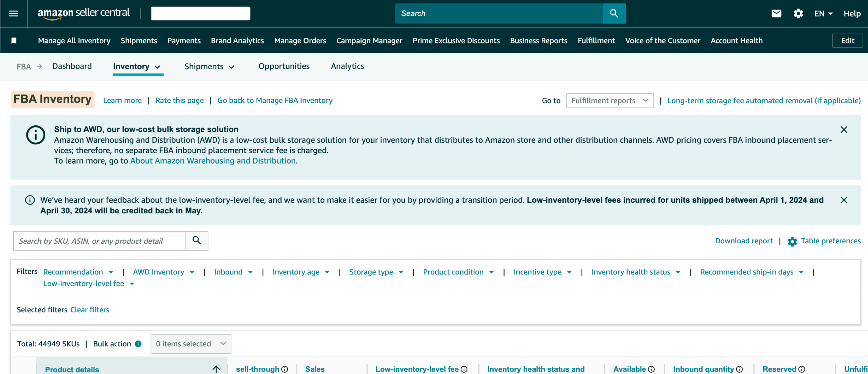Click the Download report link
868x374 pixels.
tap(744, 241)
